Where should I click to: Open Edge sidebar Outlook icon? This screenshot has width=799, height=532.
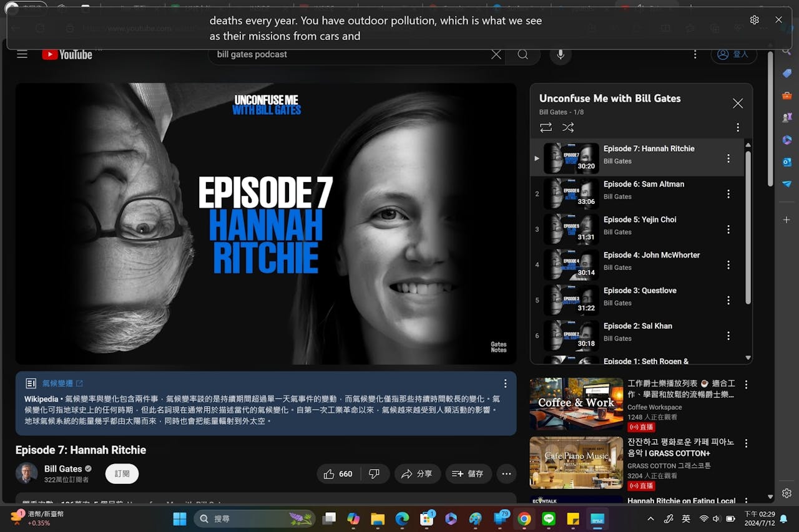coord(787,162)
